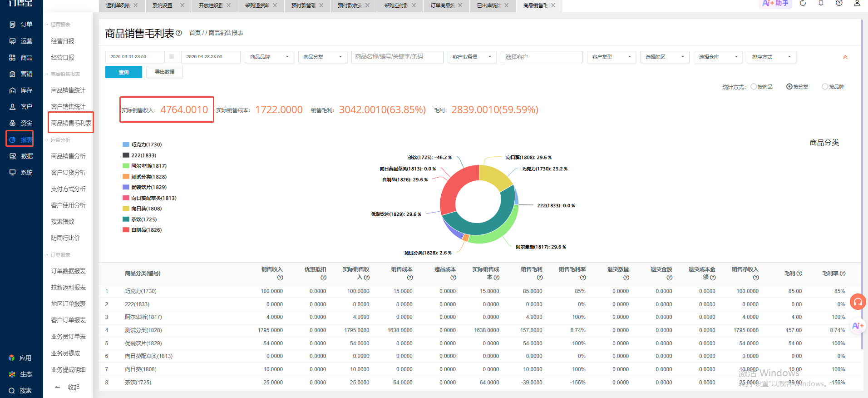
Task: Switch to the 预付款管理 tab
Action: (303, 5)
